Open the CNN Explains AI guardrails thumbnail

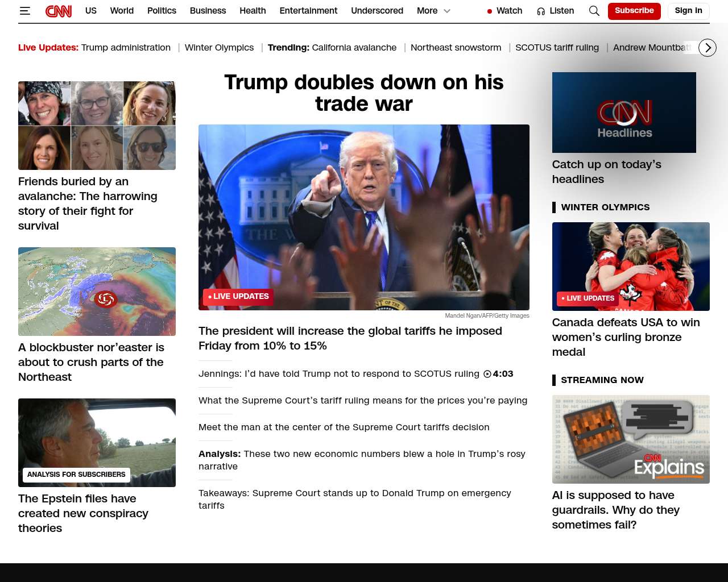click(631, 439)
